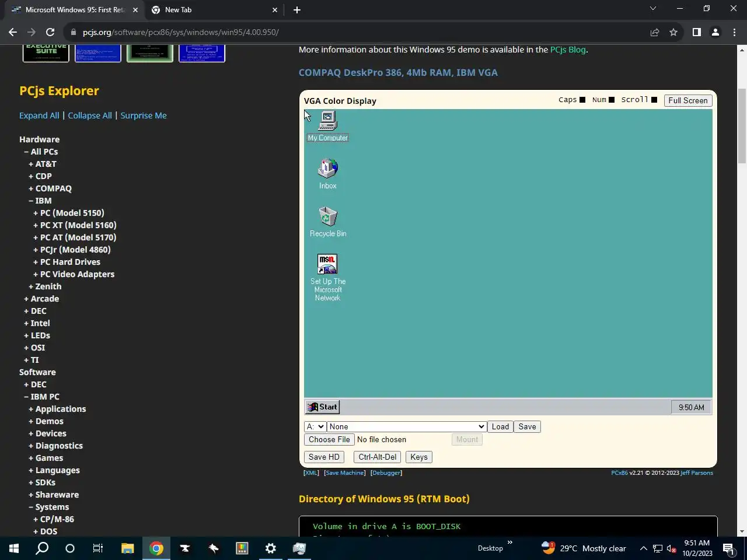This screenshot has height=560, width=747.
Task: Click Expand All in PCjs Explorer
Action: [39, 116]
